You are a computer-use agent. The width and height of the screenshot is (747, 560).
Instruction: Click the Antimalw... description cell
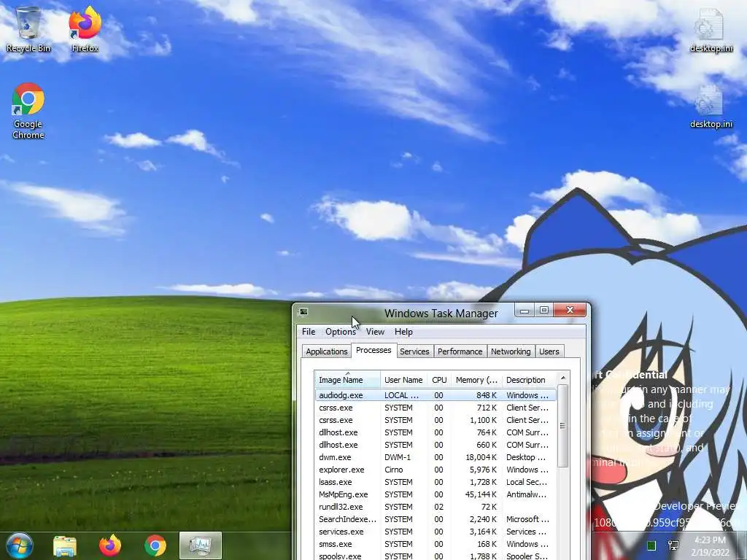(527, 494)
